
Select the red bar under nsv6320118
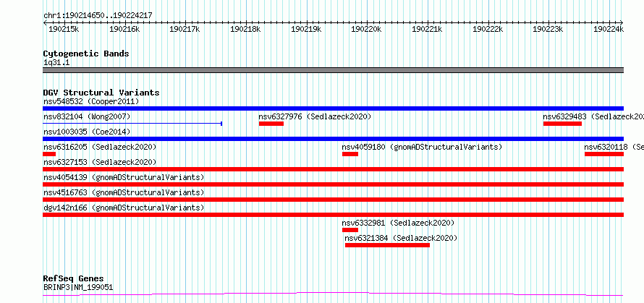pos(604,154)
